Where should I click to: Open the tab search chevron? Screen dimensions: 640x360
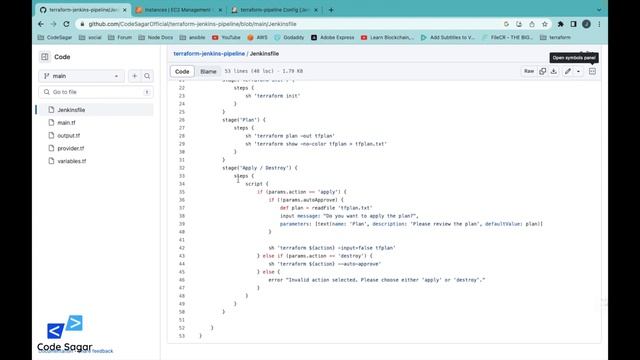coord(599,10)
